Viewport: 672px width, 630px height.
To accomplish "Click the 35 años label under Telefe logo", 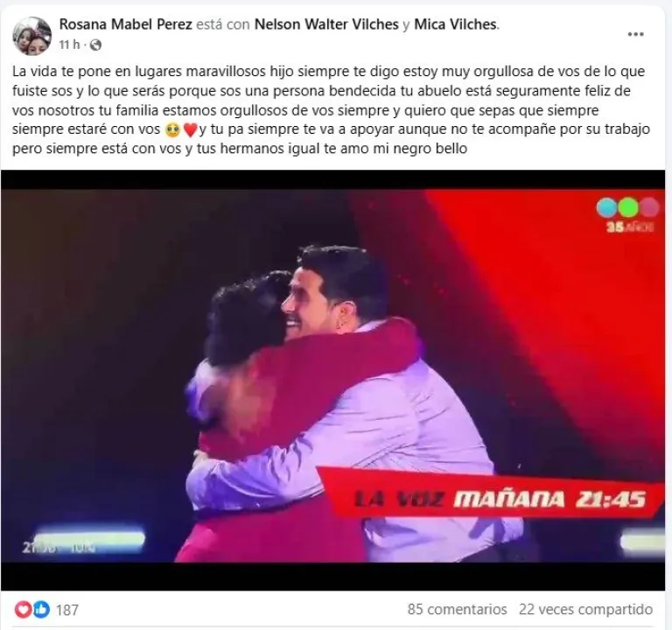I will (630, 227).
